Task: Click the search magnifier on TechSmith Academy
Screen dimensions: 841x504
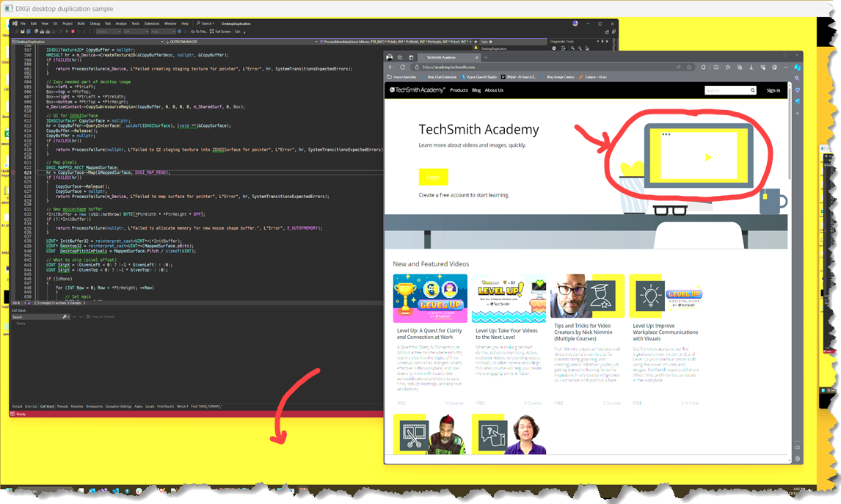Action: tap(752, 90)
